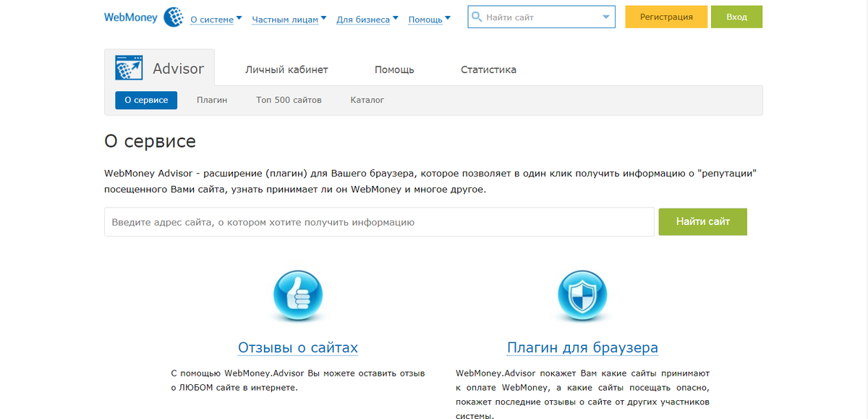The image size is (868, 419).
Task: Go to the 'Плагин' subtab
Action: click(212, 100)
